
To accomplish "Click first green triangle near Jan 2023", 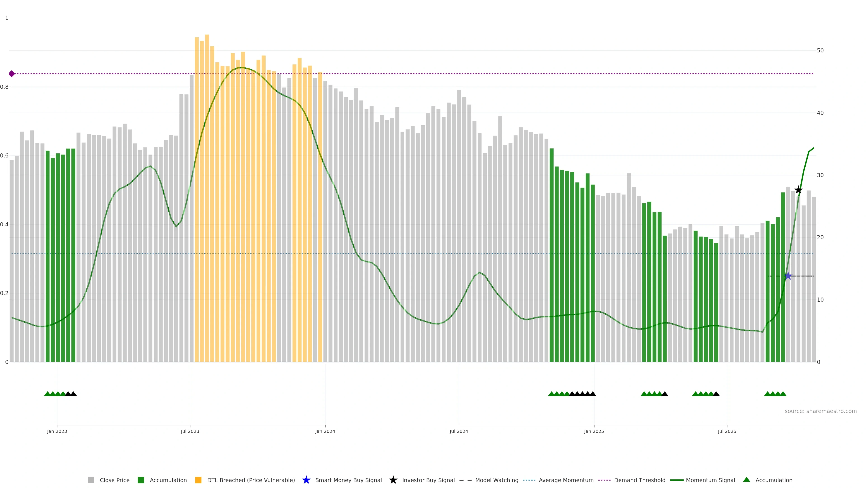I will tap(47, 394).
